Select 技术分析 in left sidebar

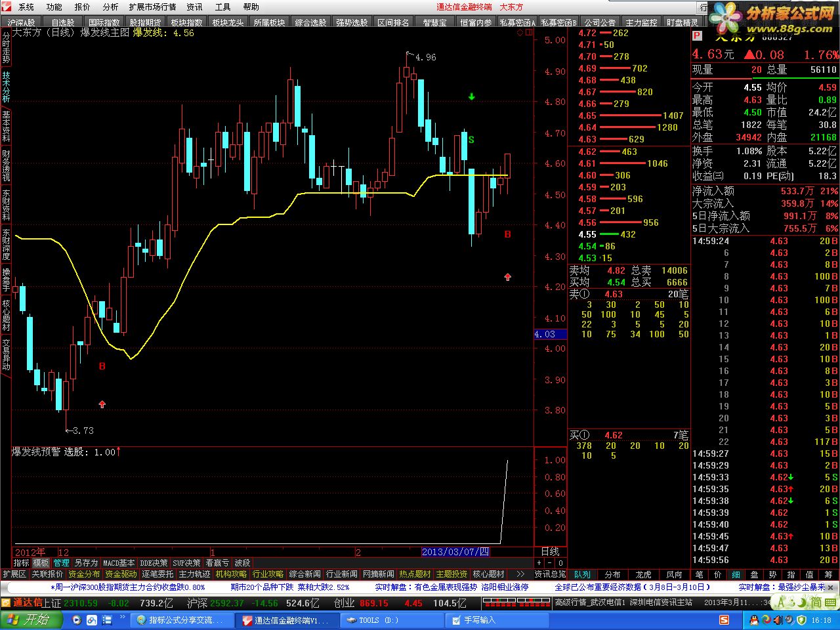(6, 87)
